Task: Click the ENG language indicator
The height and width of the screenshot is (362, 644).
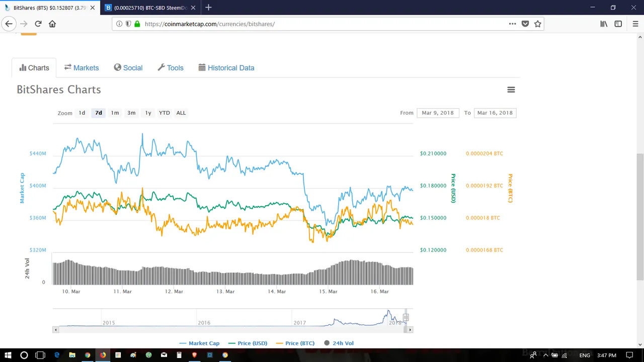Action: 585,355
